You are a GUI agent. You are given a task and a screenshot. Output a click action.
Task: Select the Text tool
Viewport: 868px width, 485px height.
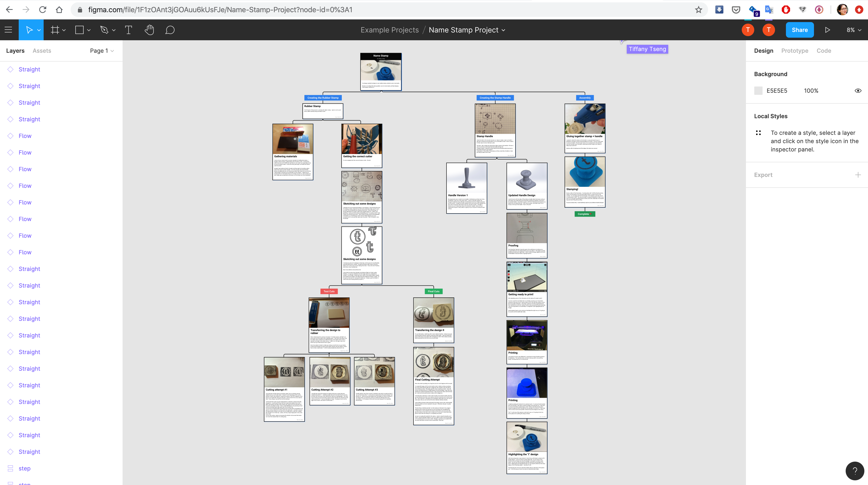tap(128, 30)
